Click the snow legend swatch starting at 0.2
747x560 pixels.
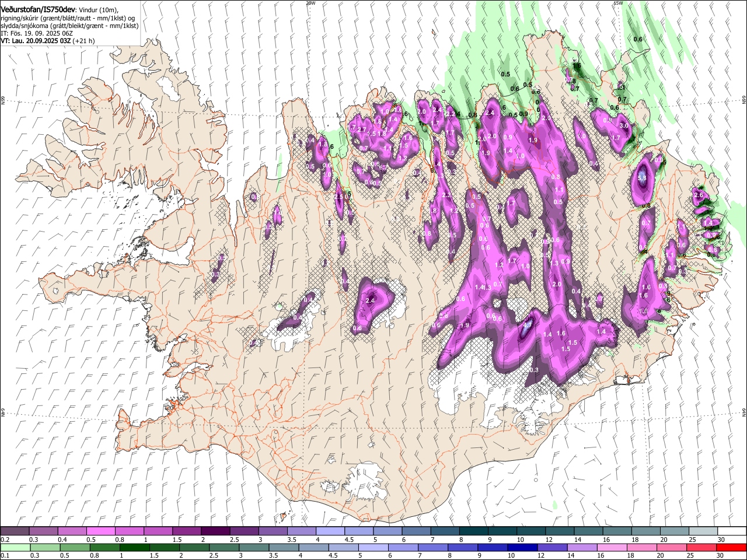point(15,531)
